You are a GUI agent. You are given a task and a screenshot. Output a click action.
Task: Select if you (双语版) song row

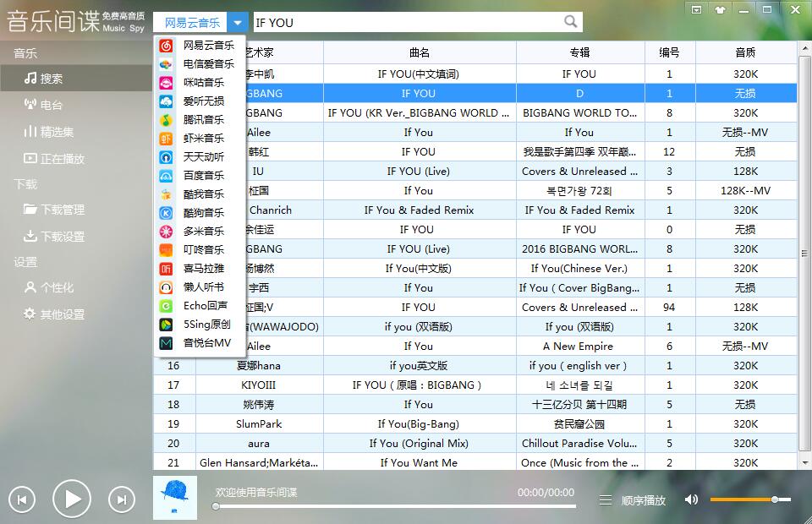tap(475, 327)
